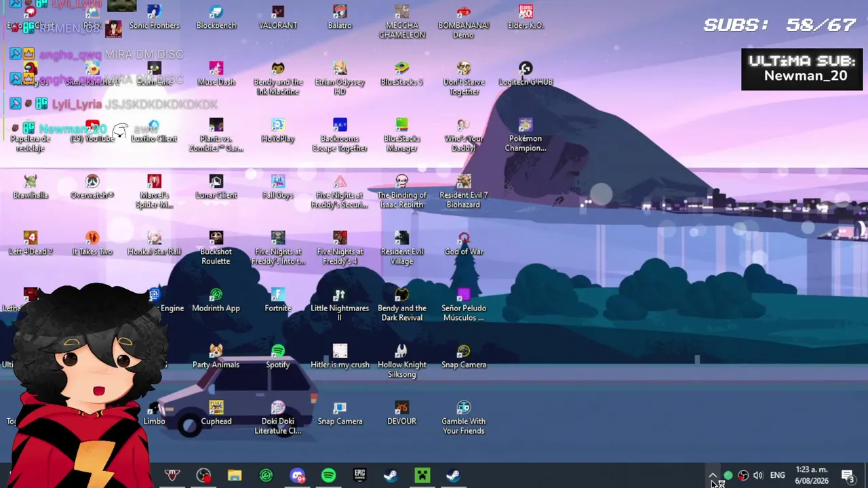Select Bendy and the Ink Machine icon

click(x=278, y=78)
